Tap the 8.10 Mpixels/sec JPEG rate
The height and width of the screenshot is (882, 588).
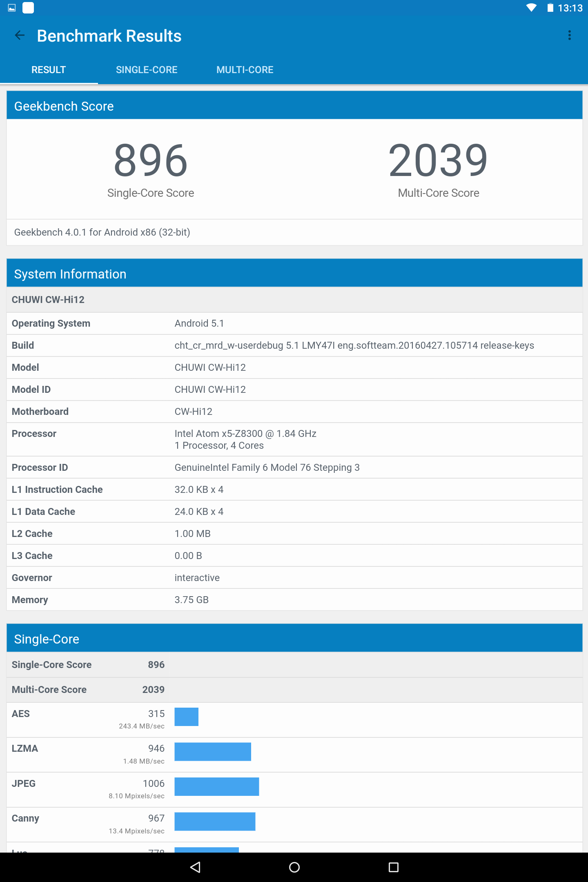pos(136,796)
